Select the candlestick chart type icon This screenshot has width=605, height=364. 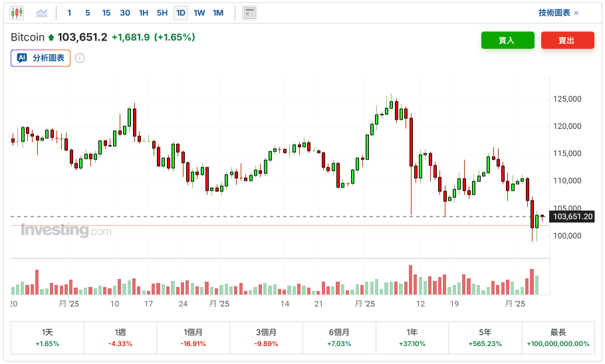[17, 13]
